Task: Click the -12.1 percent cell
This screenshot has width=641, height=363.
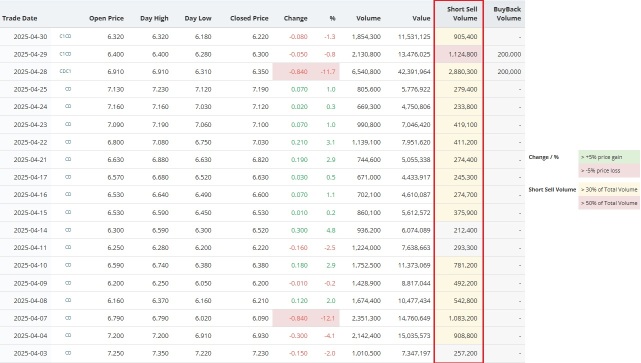Action: (328, 318)
